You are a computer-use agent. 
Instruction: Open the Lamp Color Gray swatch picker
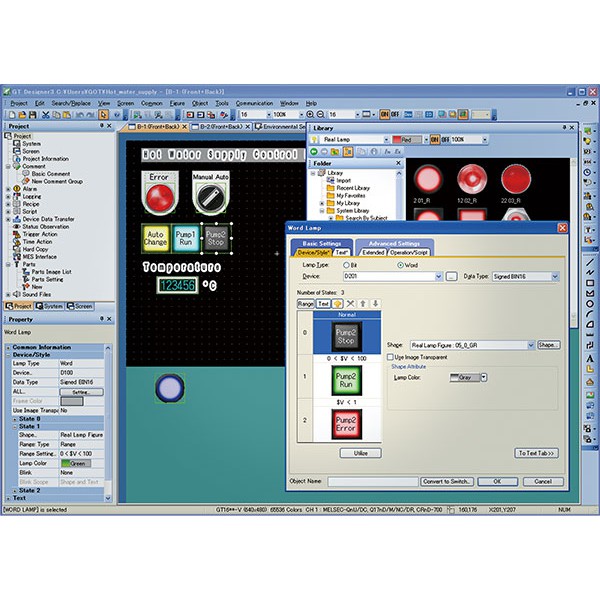pyautogui.click(x=484, y=378)
